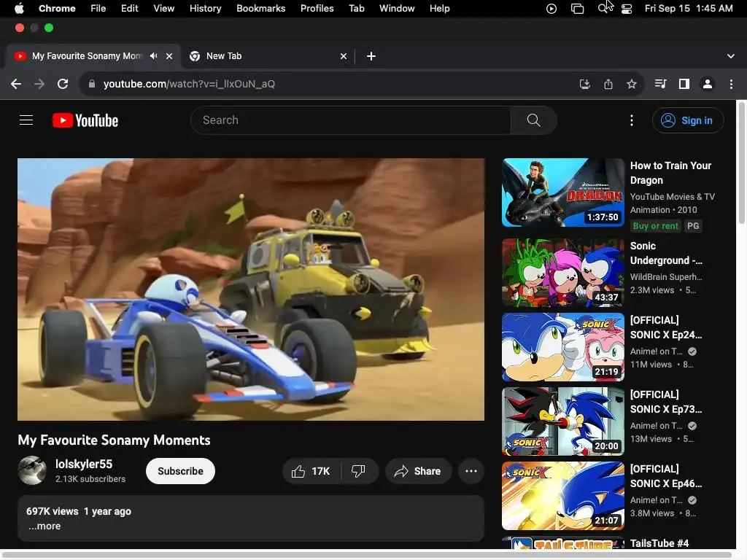Click '2.13K subscribers' text

coord(90,479)
